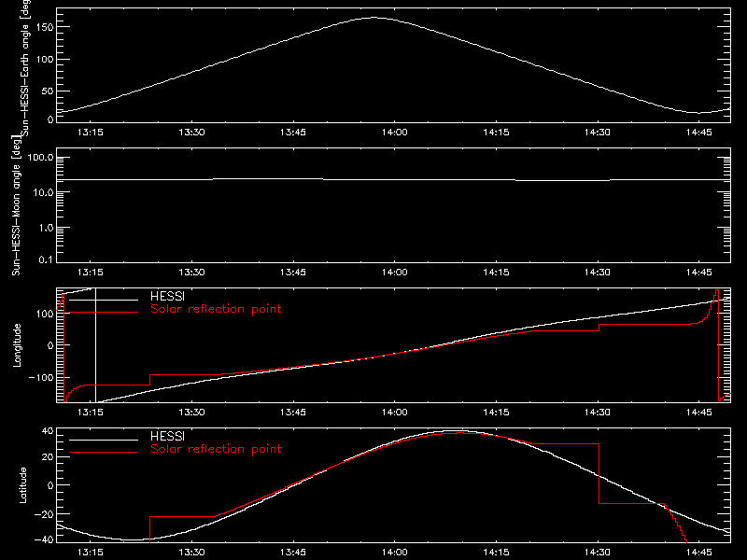Click the 0.1 tick label on Moon angle axis
The image size is (747, 560).
[x=46, y=259]
